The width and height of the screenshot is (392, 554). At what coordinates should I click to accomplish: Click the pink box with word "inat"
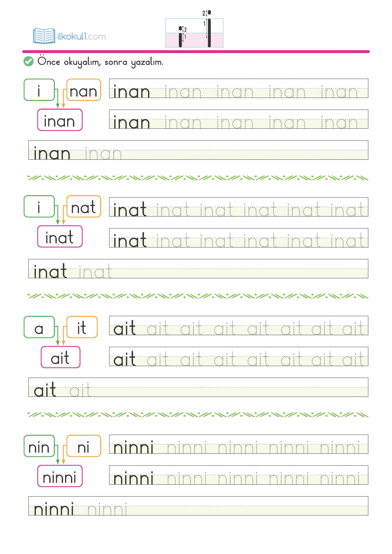tap(60, 237)
